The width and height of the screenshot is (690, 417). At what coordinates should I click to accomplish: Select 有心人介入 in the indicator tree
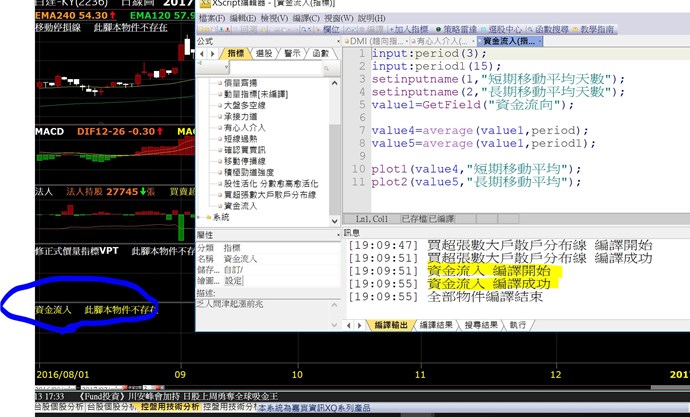[x=244, y=128]
